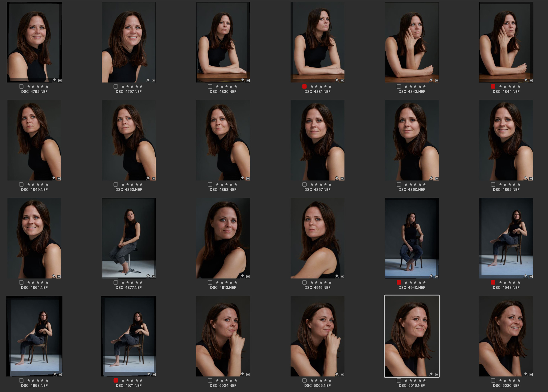
Task: Click the export arrow icon on DSC_4877.NEF thumbnail
Action: tap(148, 276)
